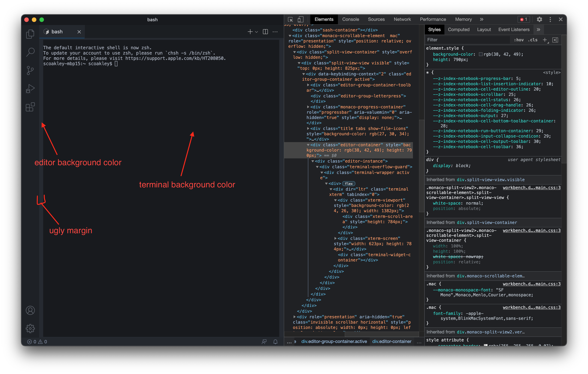Toggle the device emulation toolbar

[x=300, y=19]
